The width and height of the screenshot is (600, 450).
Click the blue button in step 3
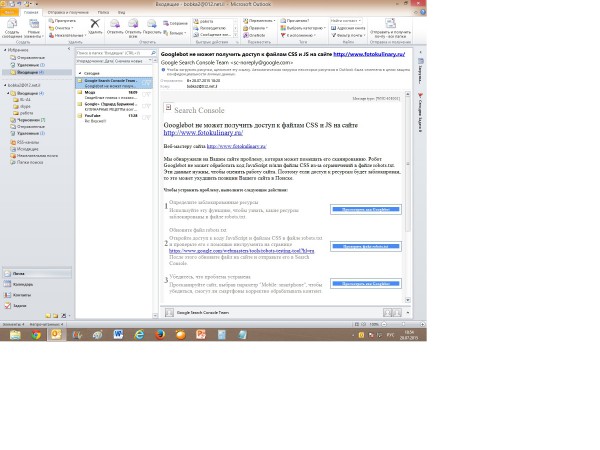point(366,284)
